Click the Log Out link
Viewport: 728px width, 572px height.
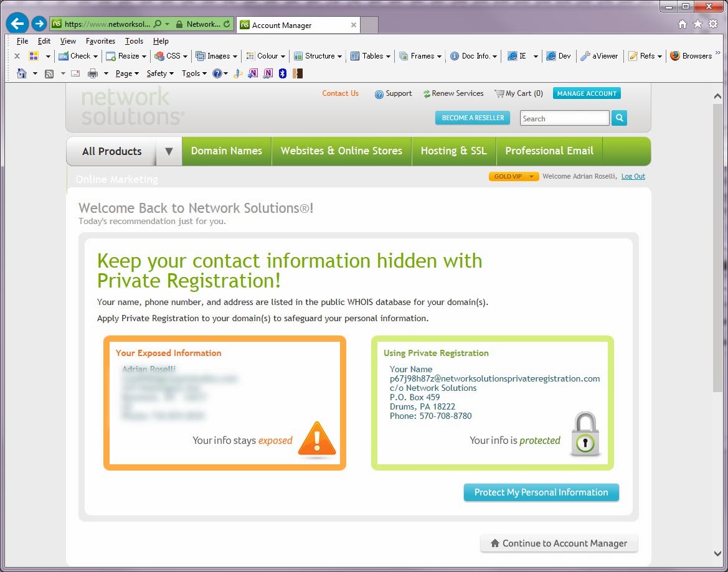click(x=633, y=176)
